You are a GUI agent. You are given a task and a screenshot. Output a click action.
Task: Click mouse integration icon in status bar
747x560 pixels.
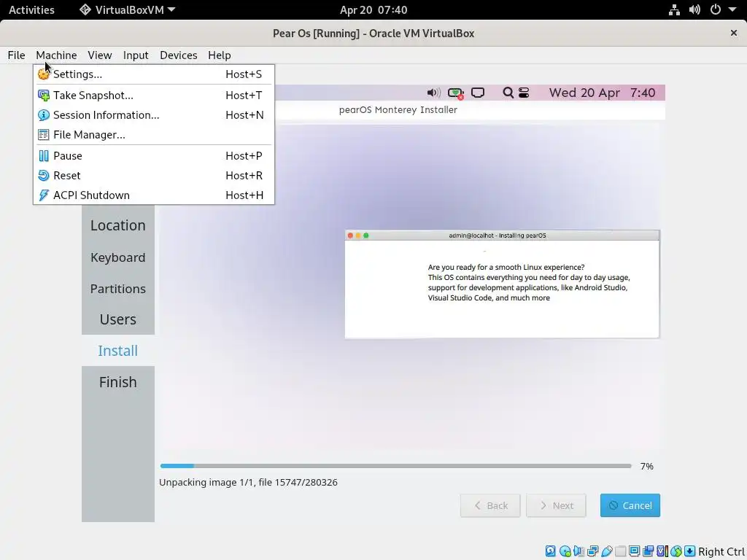[x=676, y=551]
